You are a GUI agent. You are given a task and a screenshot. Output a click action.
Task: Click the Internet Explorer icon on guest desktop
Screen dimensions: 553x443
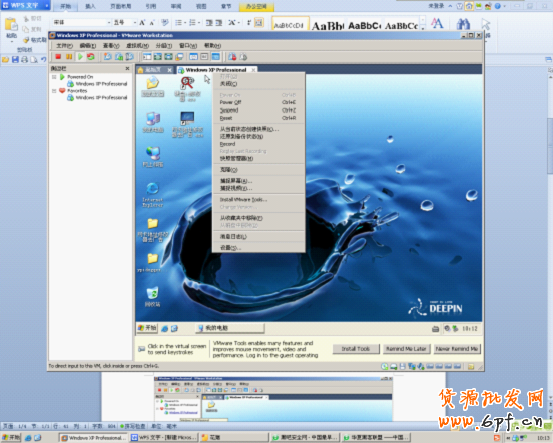pyautogui.click(x=152, y=188)
